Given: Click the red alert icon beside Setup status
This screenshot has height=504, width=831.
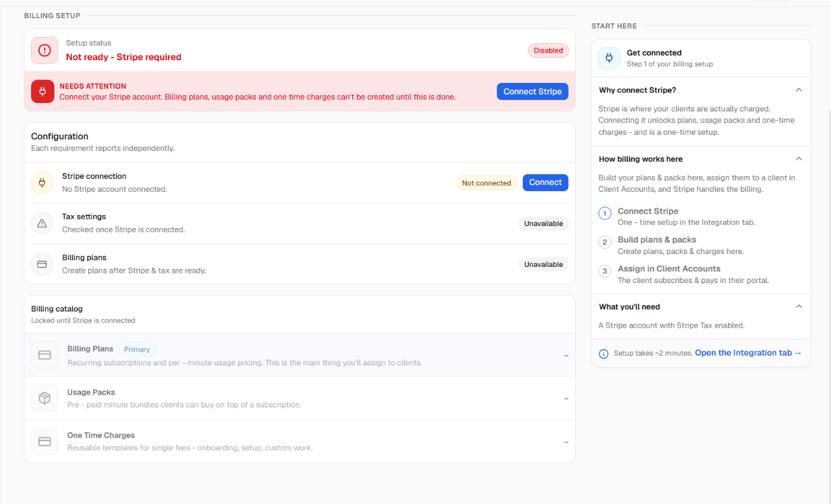Looking at the screenshot, I should pyautogui.click(x=44, y=50).
